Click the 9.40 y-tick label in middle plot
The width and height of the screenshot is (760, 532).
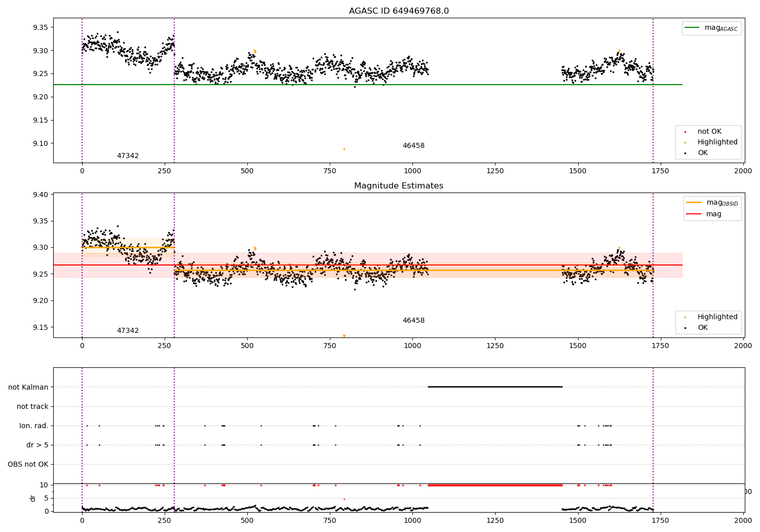coord(41,195)
